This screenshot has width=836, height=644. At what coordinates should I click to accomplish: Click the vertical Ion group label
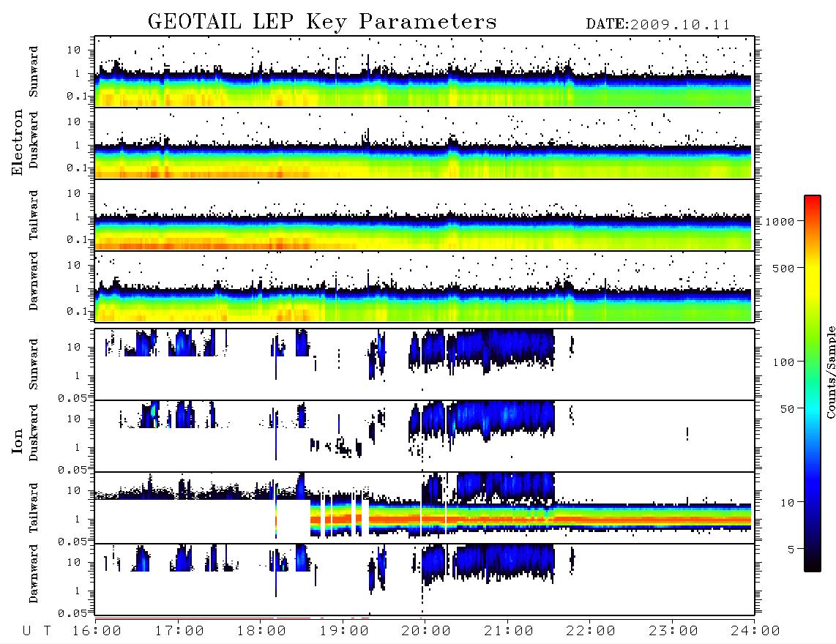pyautogui.click(x=18, y=441)
